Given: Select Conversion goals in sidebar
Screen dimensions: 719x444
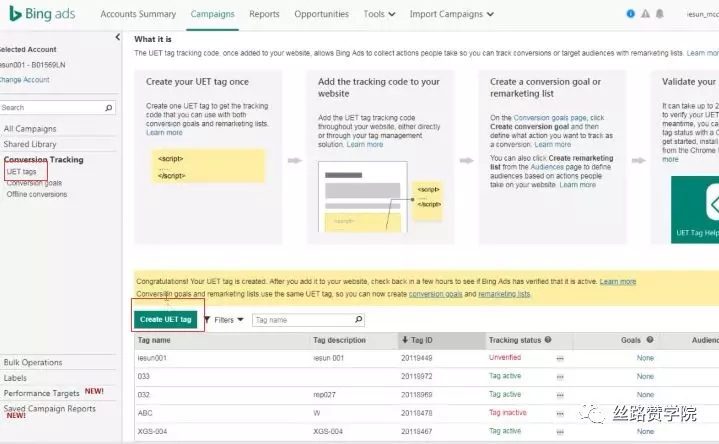Looking at the screenshot, I should [34, 183].
